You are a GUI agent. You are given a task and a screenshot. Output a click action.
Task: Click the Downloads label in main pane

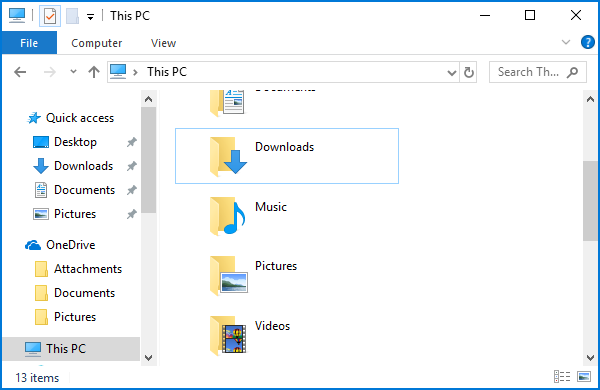click(x=284, y=147)
